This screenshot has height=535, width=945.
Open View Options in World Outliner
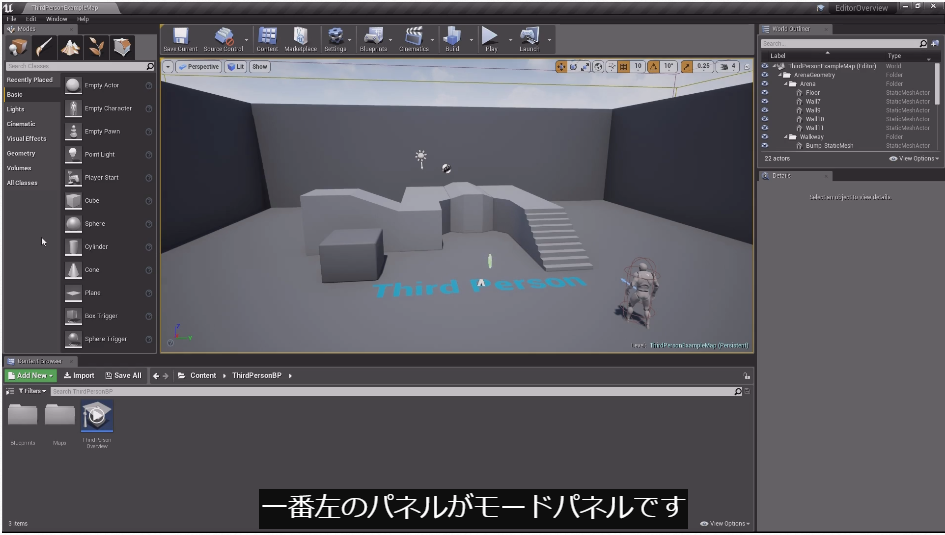914,158
